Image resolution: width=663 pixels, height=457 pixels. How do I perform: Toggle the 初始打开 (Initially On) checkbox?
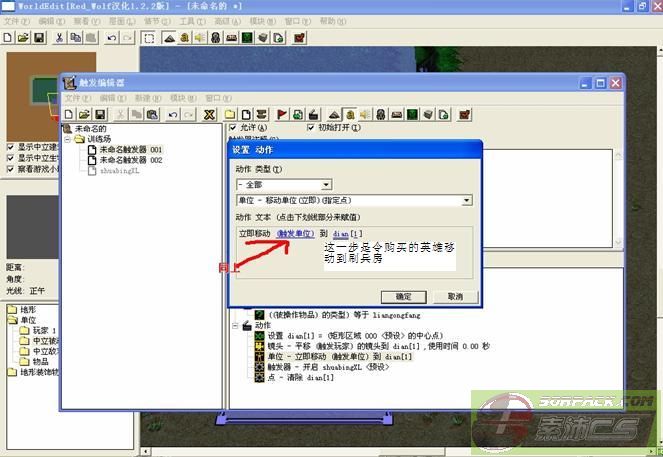(310, 128)
